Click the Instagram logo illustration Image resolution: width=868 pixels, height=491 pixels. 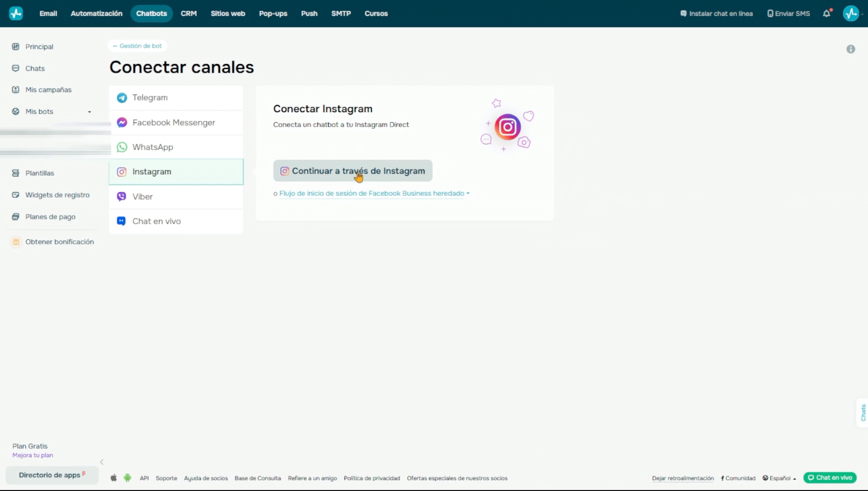pos(507,127)
